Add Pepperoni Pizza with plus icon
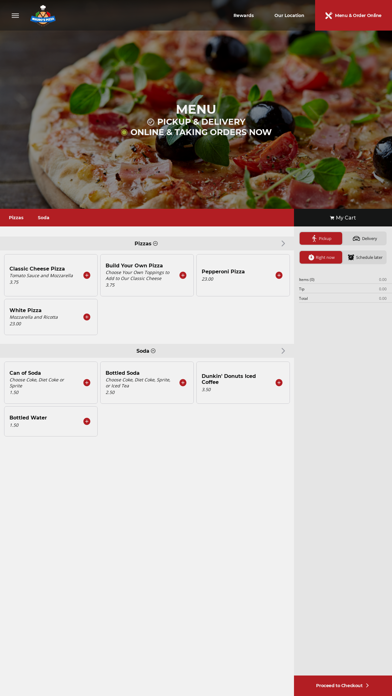Image resolution: width=392 pixels, height=696 pixels. (x=279, y=275)
